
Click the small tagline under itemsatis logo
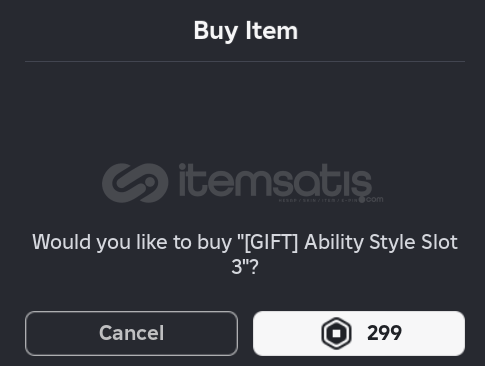[318, 200]
